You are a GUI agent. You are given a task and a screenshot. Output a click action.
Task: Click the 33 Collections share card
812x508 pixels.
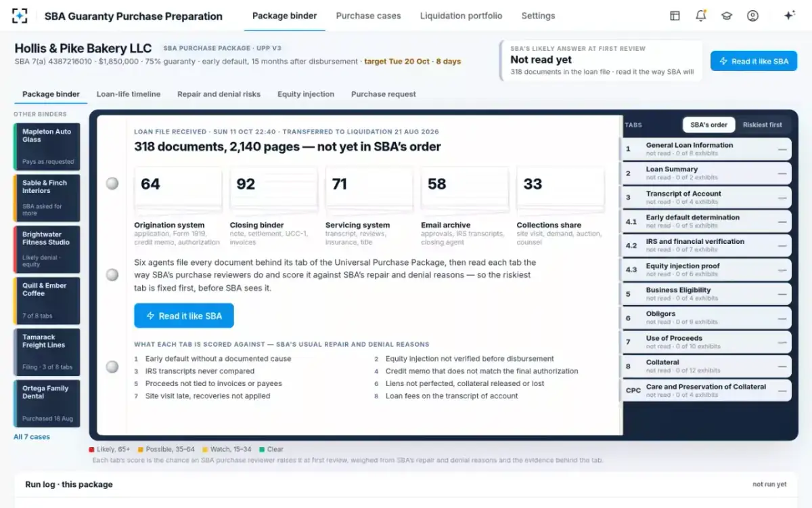[x=560, y=207]
